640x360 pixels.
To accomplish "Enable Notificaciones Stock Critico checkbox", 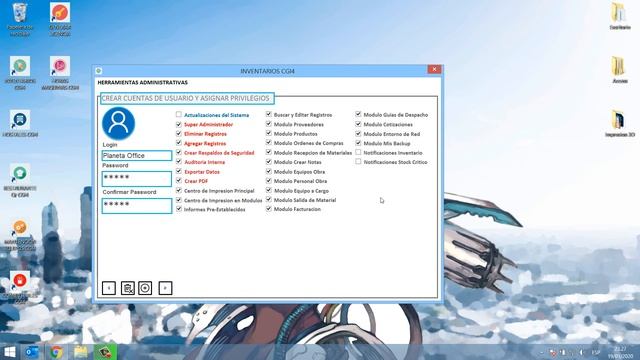I will 358,162.
